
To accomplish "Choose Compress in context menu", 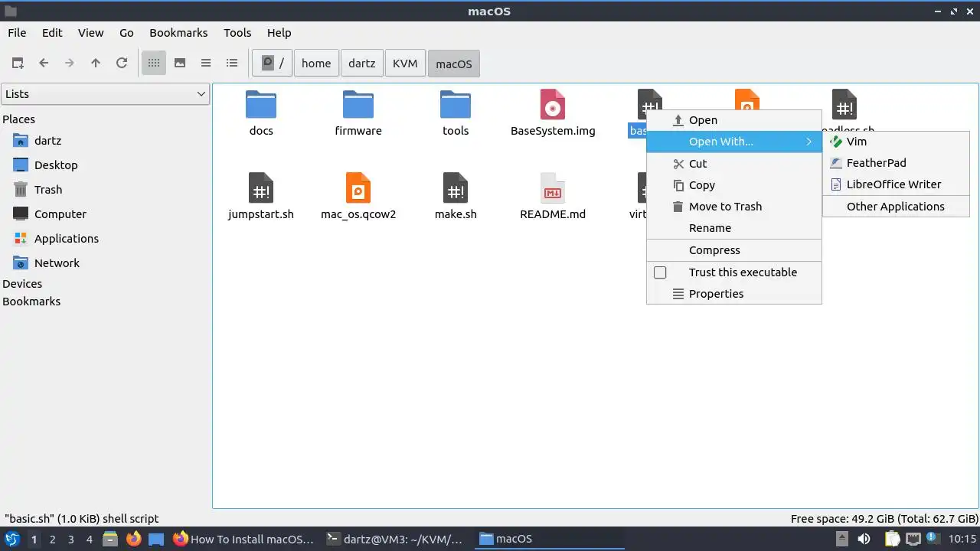I will coord(734,250).
